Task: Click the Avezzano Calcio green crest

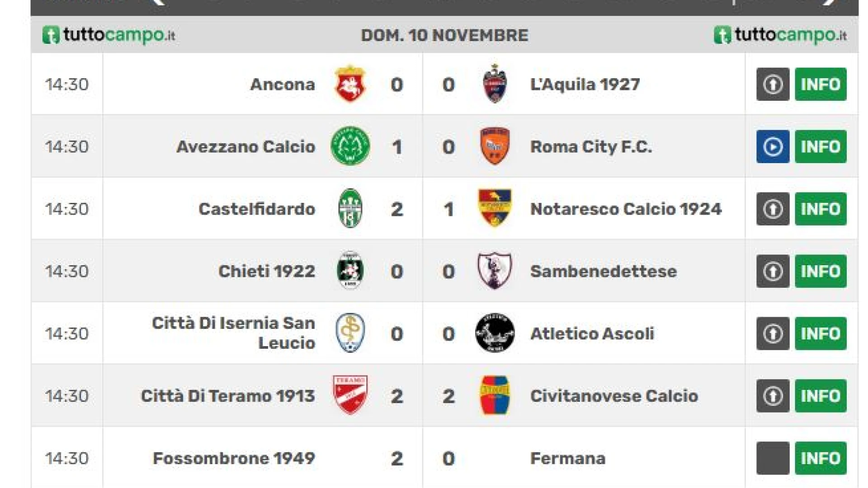Action: [350, 146]
